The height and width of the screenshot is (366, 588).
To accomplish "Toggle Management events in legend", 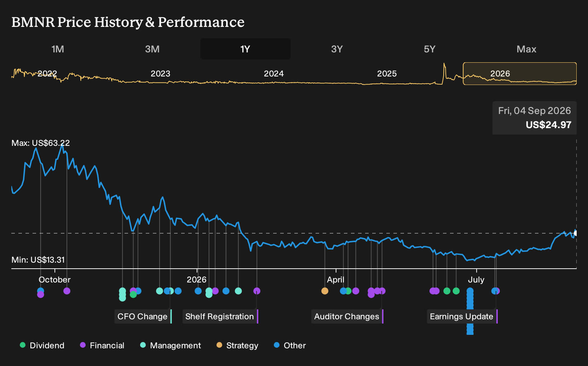I will (171, 345).
